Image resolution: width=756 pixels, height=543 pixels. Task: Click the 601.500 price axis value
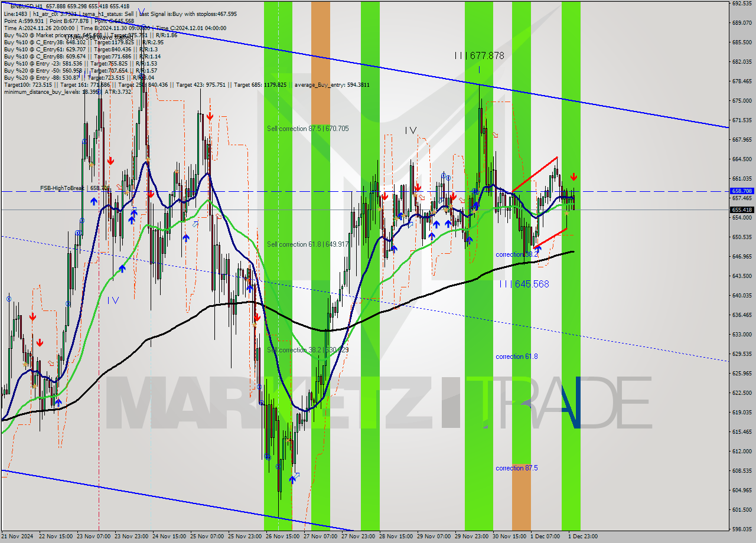click(x=742, y=509)
